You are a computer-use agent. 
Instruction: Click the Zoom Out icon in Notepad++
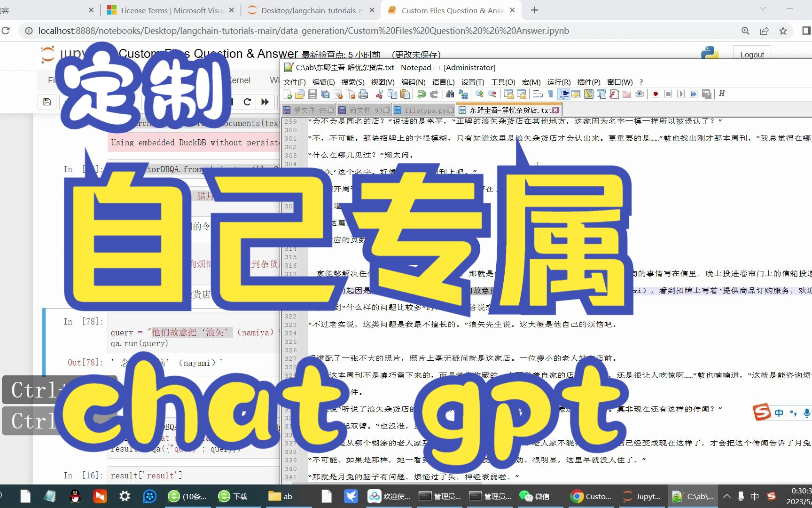tap(492, 94)
